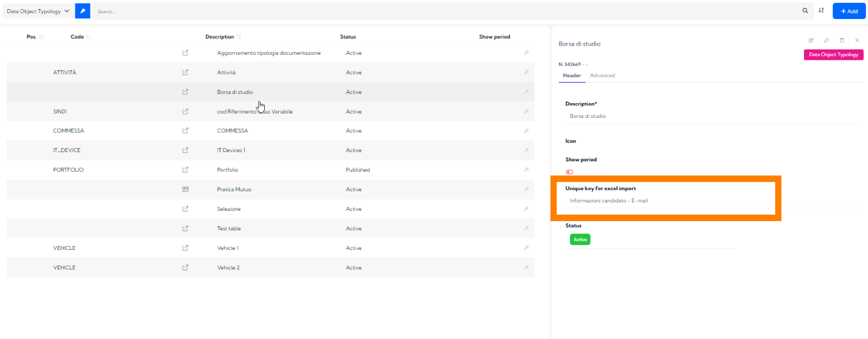
Task: Open the IT Devices 1 row link icon
Action: [186, 150]
